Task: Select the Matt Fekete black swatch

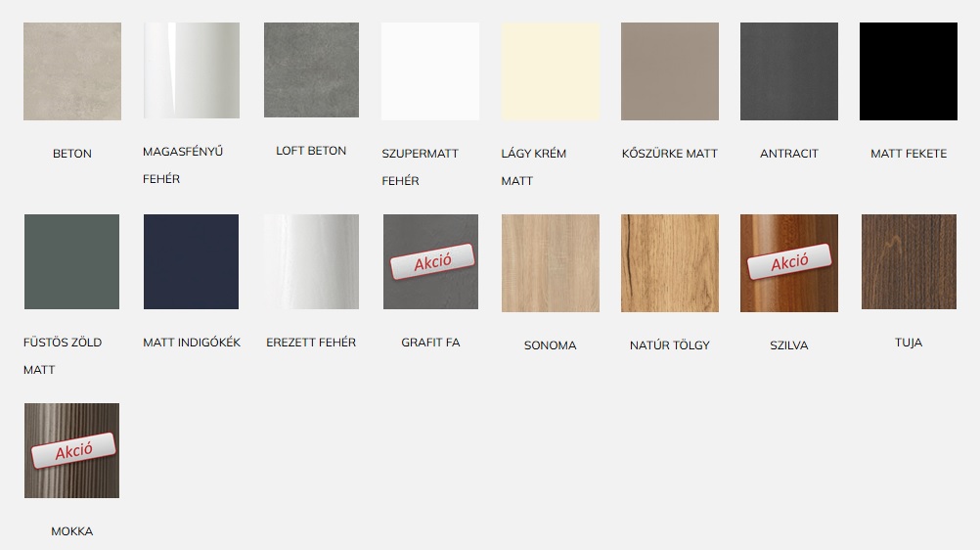Action: tap(909, 71)
